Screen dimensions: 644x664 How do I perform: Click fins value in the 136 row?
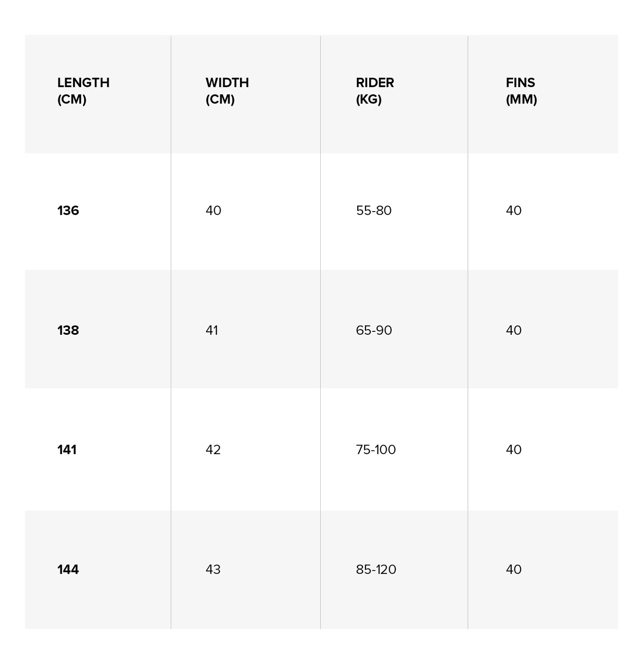pyautogui.click(x=513, y=211)
